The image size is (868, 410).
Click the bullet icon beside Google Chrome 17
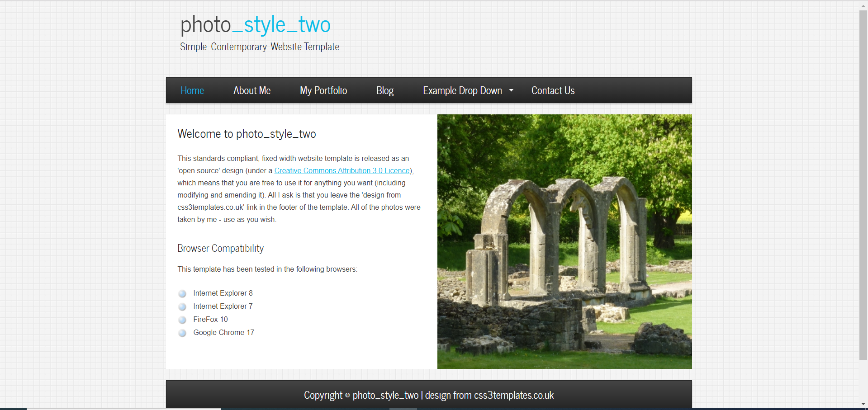tap(182, 333)
